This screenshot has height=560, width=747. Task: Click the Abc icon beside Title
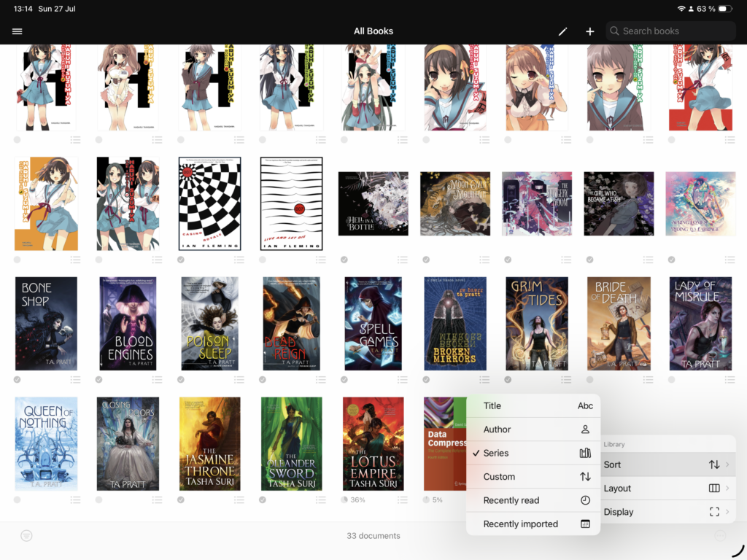(x=585, y=405)
